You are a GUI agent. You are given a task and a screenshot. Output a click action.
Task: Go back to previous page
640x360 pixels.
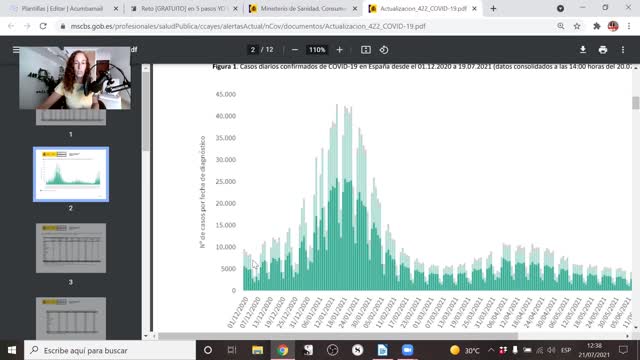click(x=11, y=26)
